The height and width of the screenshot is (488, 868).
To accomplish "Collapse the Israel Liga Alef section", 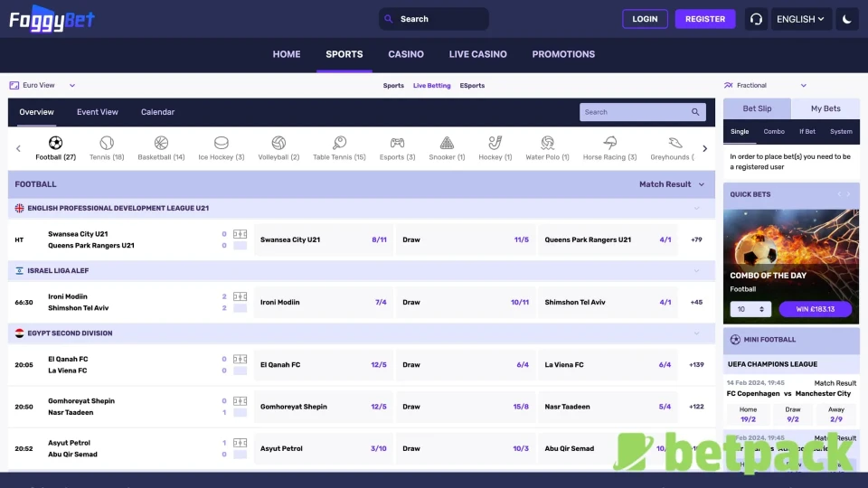I will [x=696, y=270].
